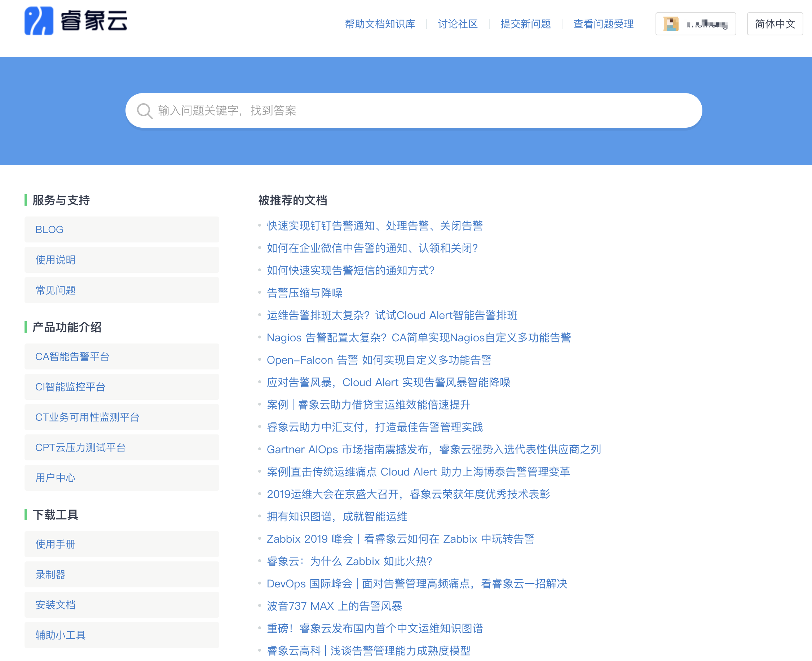The width and height of the screenshot is (812, 661).
Task: Open 波音737 MAX 上的告警风暴 link
Action: pos(334,606)
